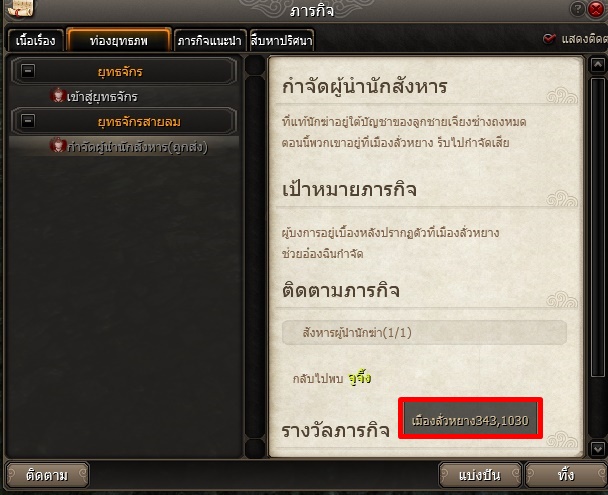Click the แบ่งปัน share button
Viewport: 608px width, 495px height.
click(x=480, y=475)
